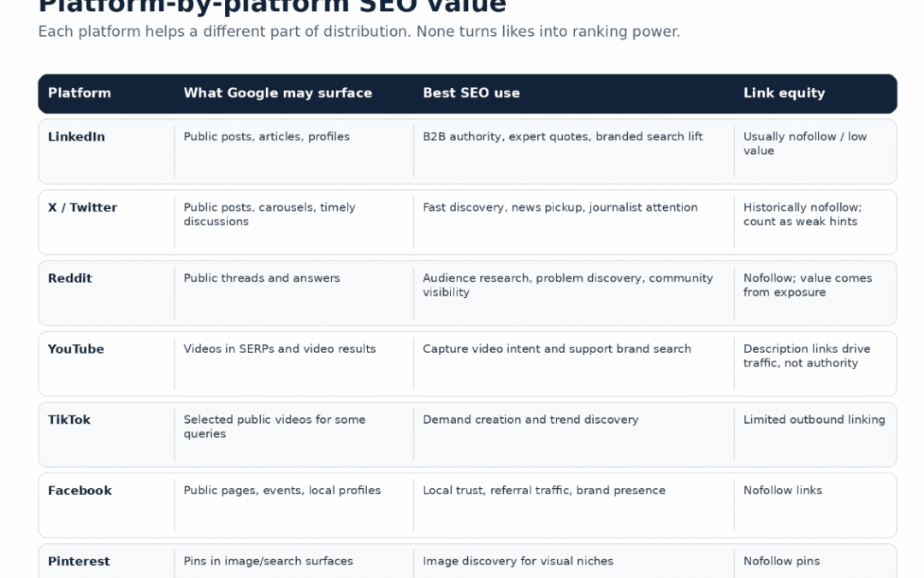The width and height of the screenshot is (924, 578).
Task: Select the TikTok row label
Action: tap(69, 420)
